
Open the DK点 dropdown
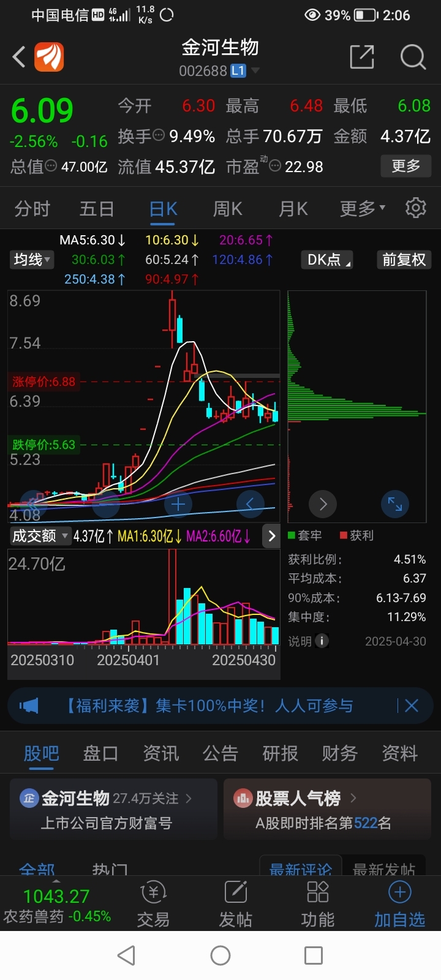point(327,260)
